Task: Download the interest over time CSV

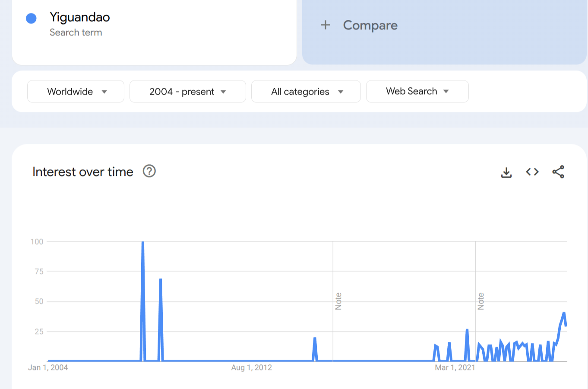Action: (506, 172)
